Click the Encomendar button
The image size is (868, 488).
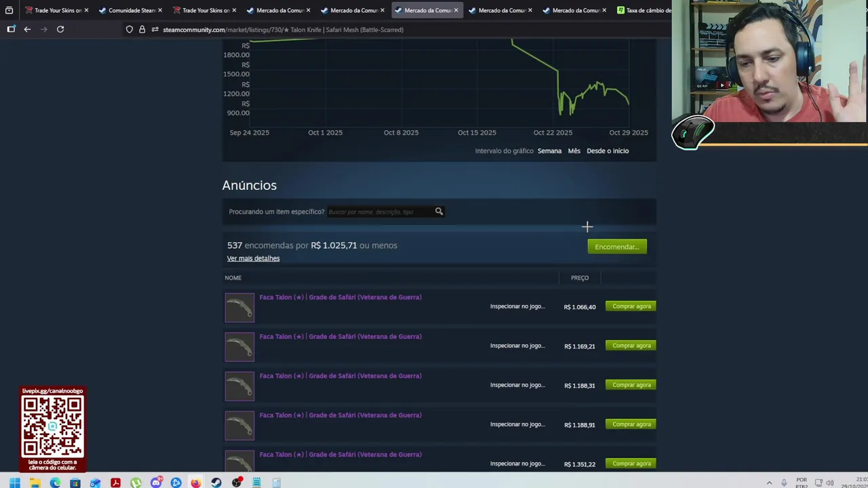pos(617,247)
